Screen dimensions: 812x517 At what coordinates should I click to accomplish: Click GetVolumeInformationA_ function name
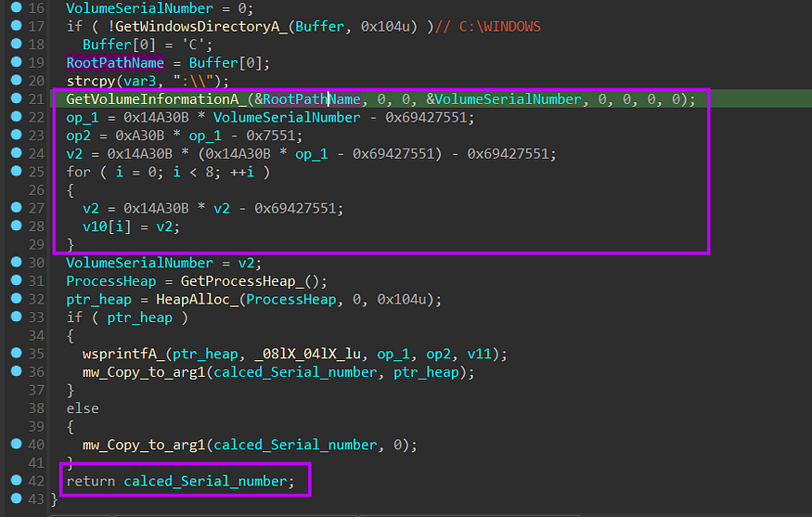(157, 99)
